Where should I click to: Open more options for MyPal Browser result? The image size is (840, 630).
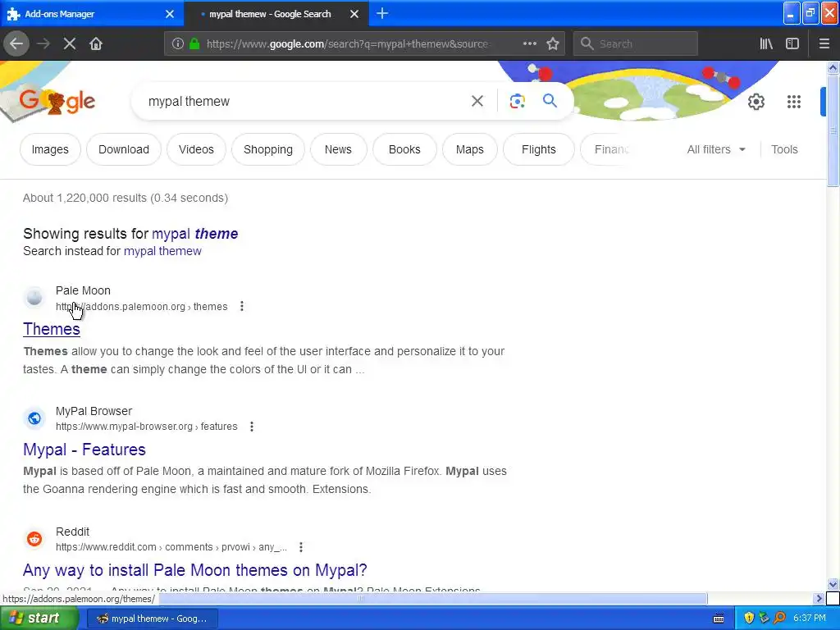[x=252, y=427]
